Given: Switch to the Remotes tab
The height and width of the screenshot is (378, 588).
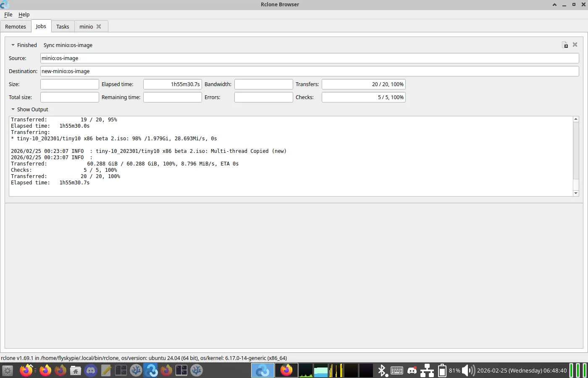Looking at the screenshot, I should 16,26.
